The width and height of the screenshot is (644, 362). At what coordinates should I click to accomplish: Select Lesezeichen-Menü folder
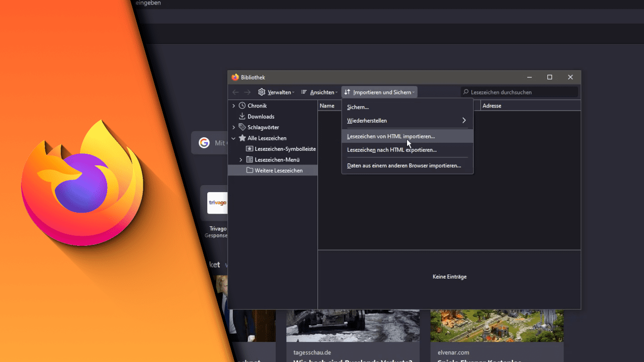277,160
